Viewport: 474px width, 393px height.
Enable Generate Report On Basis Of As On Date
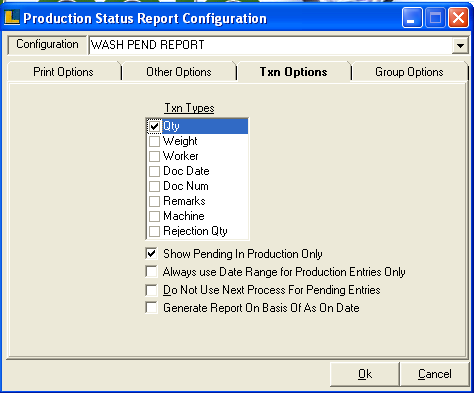click(x=151, y=308)
